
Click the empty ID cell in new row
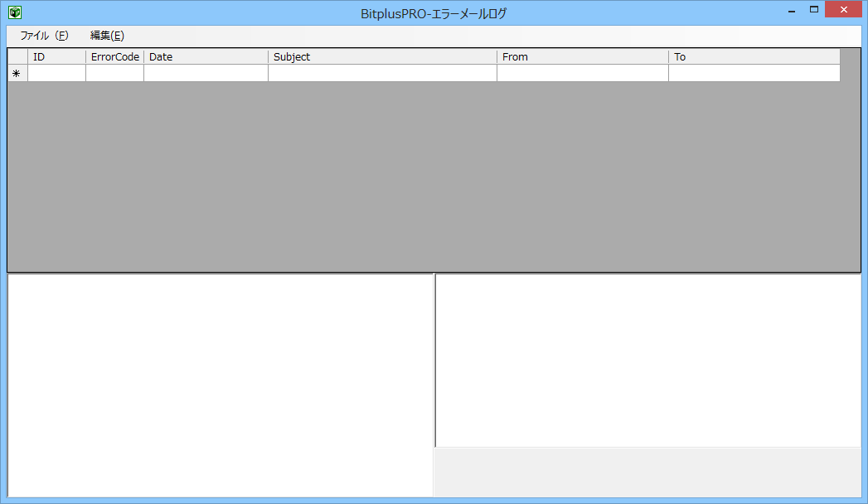[x=56, y=74]
